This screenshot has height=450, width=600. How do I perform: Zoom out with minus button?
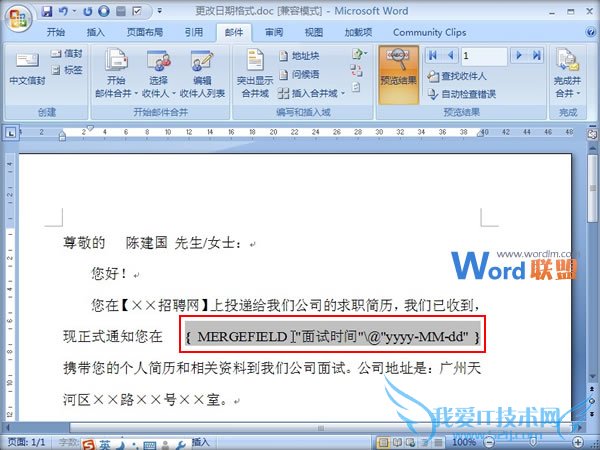click(x=488, y=443)
